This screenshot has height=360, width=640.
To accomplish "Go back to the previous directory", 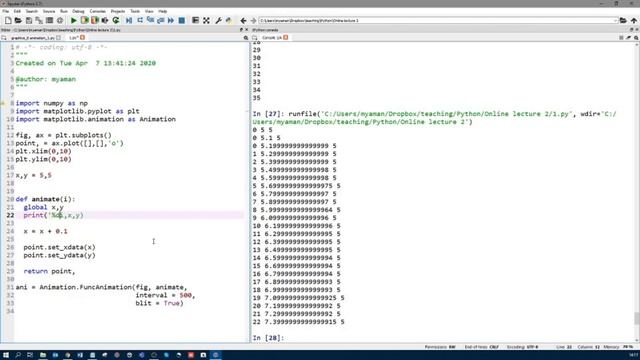I will click(x=243, y=20).
